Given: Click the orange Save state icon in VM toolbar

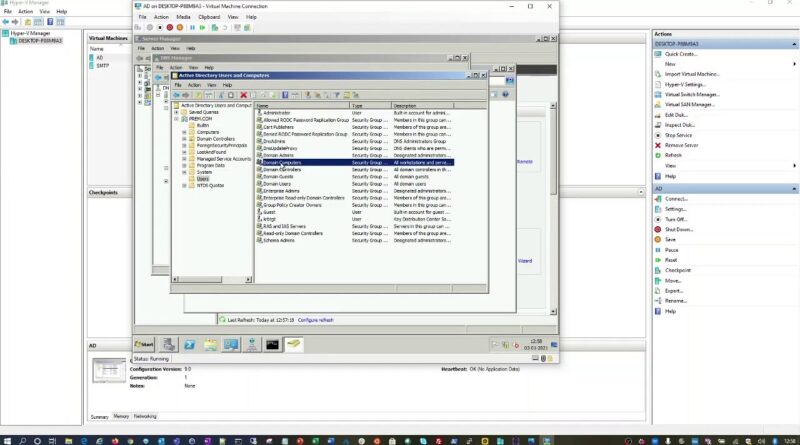Looking at the screenshot, I should tap(180, 28).
